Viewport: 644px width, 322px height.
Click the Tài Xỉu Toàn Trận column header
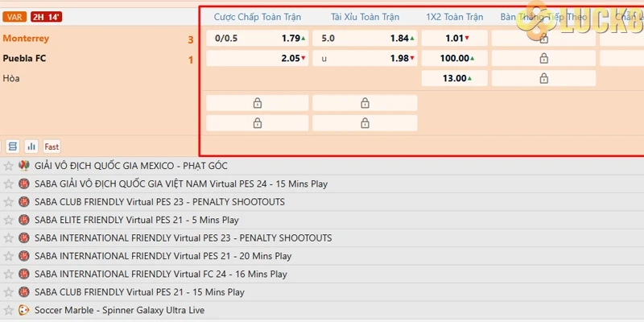(365, 17)
